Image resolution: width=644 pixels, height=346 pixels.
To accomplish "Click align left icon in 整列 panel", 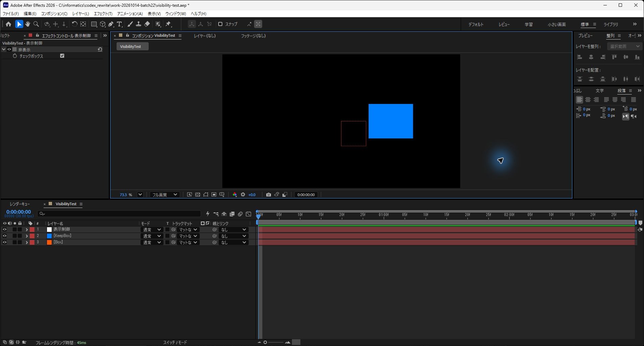I will coord(580,57).
